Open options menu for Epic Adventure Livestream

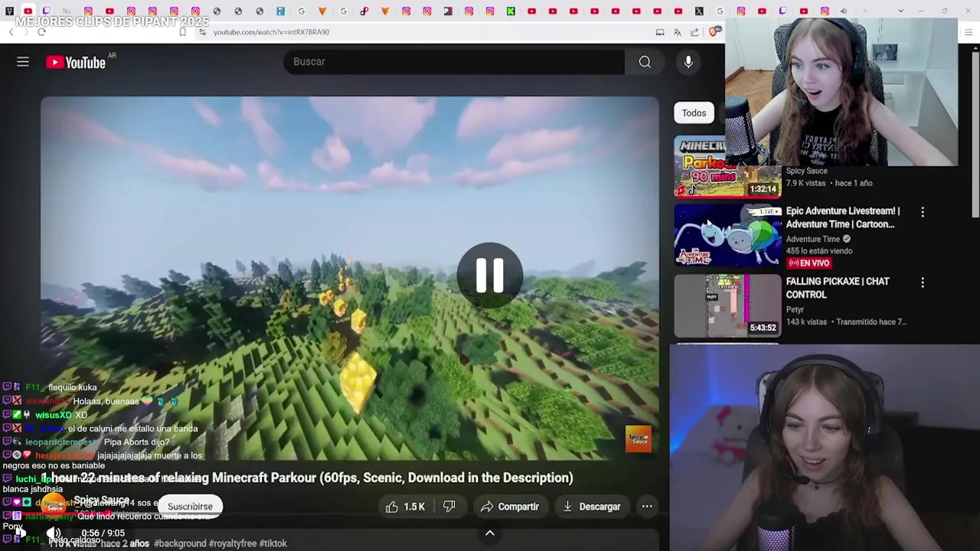[923, 212]
